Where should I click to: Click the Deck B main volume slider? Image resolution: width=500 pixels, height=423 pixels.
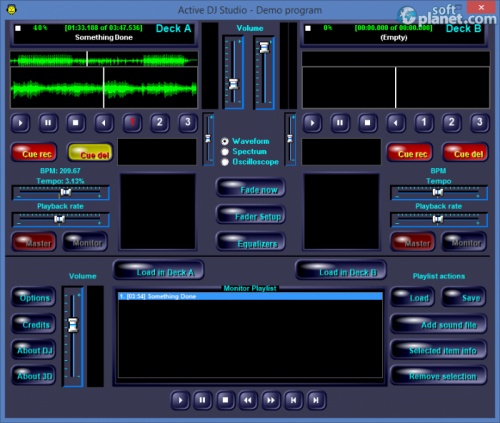coord(264,72)
